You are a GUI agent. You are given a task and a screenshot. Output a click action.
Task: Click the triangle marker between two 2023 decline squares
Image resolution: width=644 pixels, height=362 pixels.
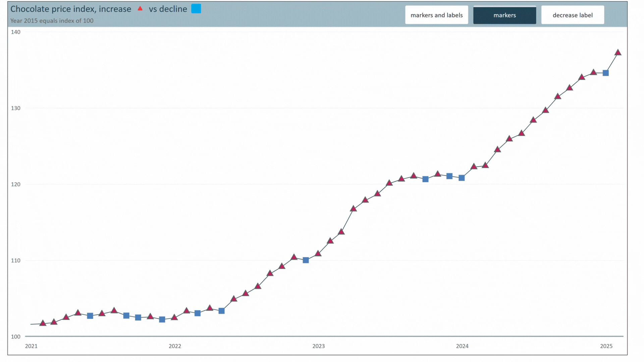pyautogui.click(x=437, y=174)
